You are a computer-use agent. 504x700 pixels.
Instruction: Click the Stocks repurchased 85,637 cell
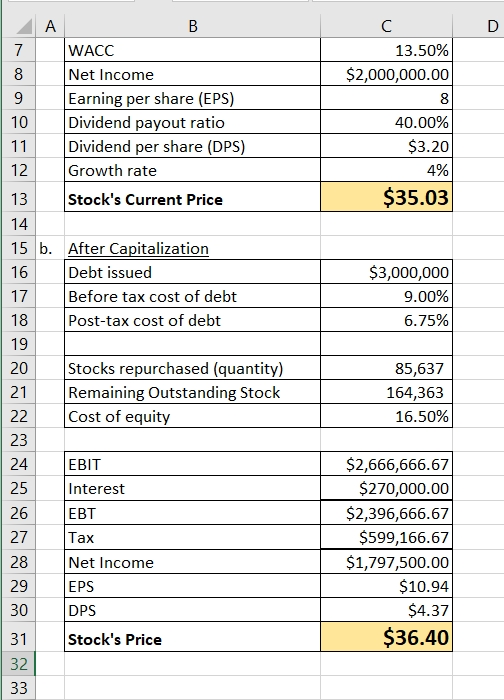[x=386, y=368]
